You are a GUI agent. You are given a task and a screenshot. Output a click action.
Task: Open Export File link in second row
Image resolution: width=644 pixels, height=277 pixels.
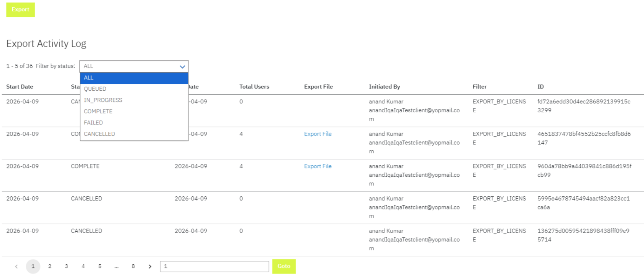317,134
